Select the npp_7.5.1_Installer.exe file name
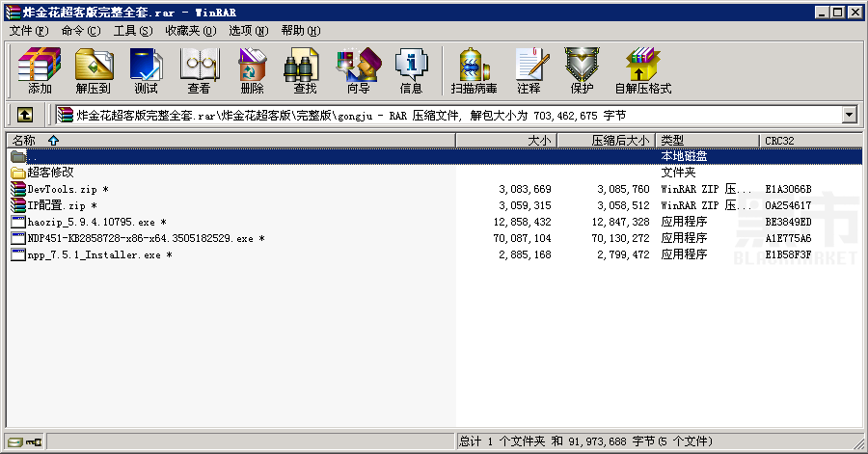The width and height of the screenshot is (868, 454). point(99,254)
